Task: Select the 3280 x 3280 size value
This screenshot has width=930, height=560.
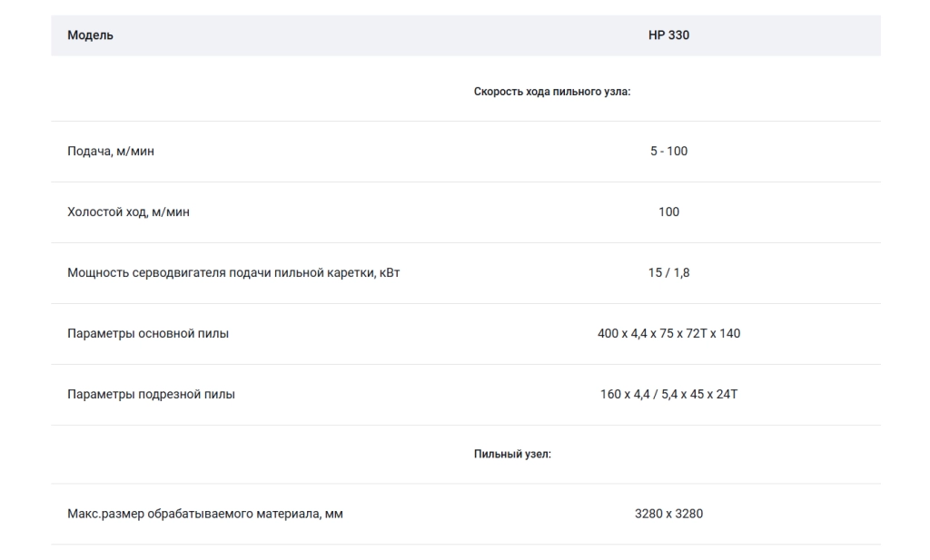Action: pyautogui.click(x=668, y=514)
